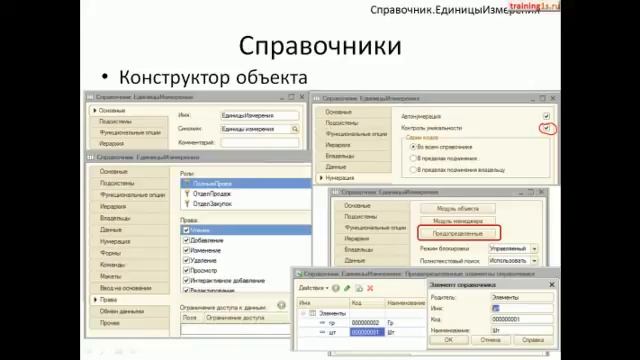This screenshot has height=360, width=640.
Task: Collapse the Элементы tree node expander
Action: click(x=303, y=313)
